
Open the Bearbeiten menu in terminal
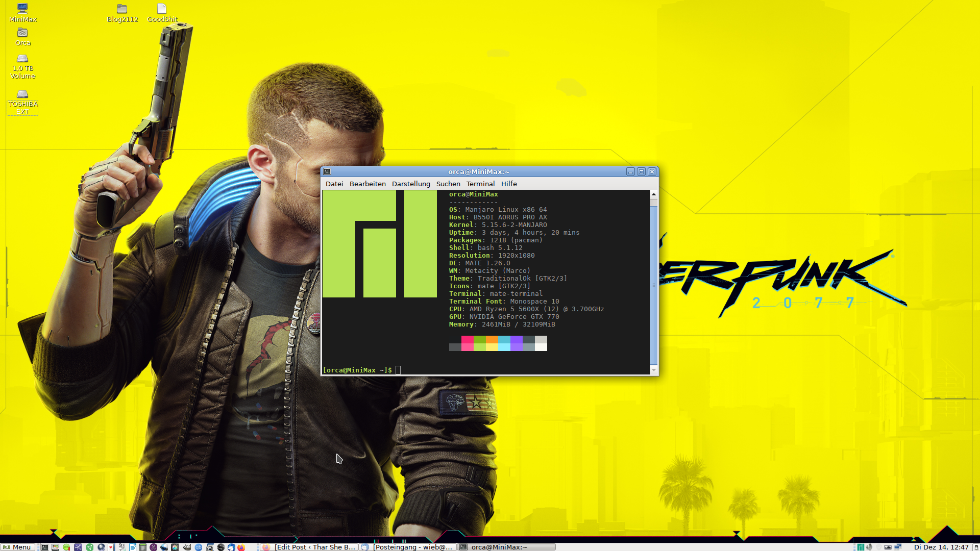point(367,184)
